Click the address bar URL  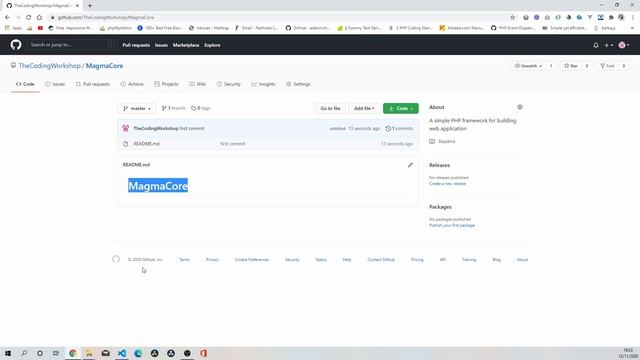coord(106,18)
